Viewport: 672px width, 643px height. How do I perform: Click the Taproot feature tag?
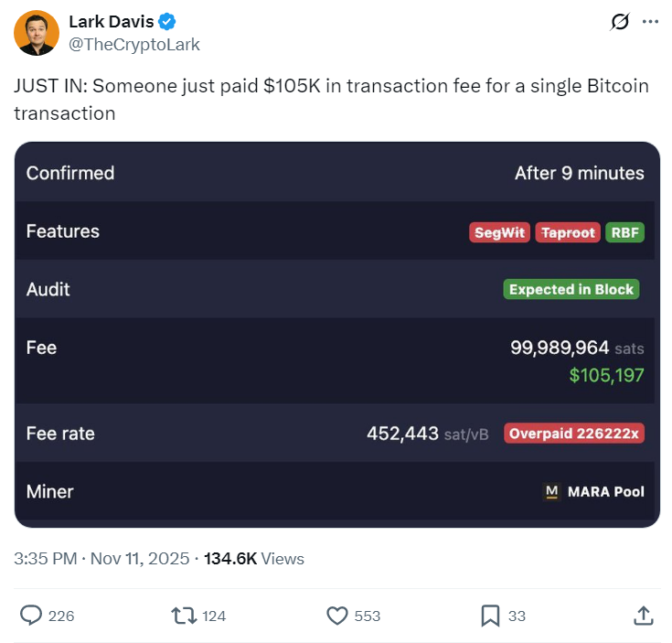tap(568, 232)
